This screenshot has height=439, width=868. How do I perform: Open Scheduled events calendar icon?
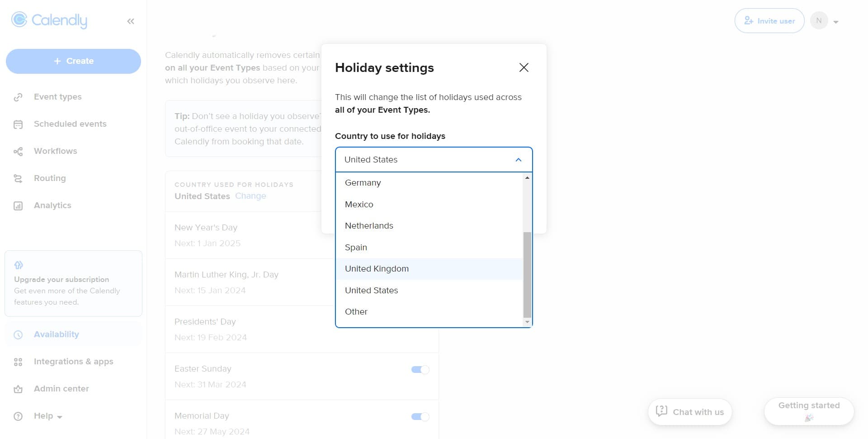[18, 124]
